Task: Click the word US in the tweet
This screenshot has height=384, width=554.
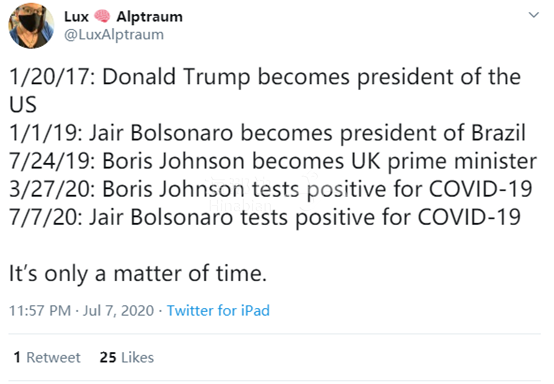Action: [23, 105]
